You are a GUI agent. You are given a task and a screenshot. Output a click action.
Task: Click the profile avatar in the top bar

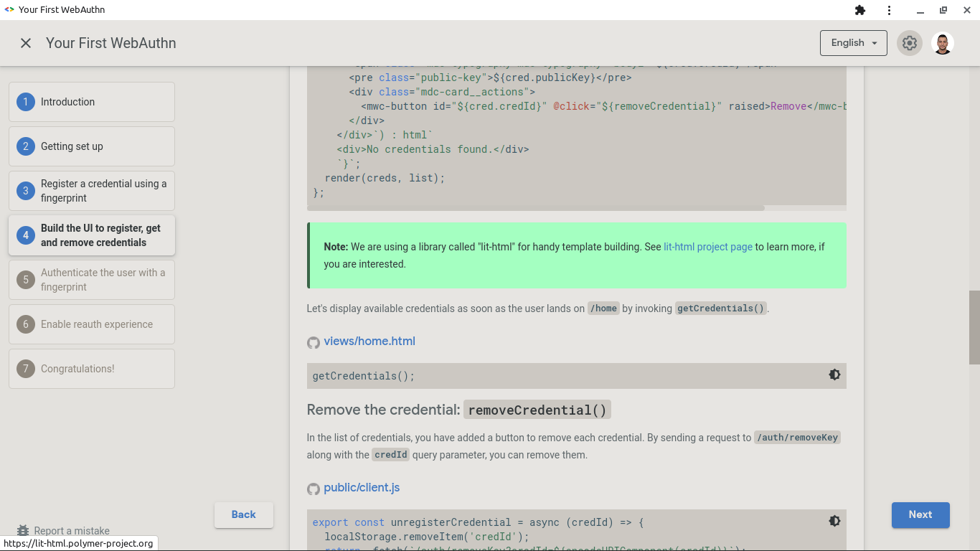coord(942,43)
